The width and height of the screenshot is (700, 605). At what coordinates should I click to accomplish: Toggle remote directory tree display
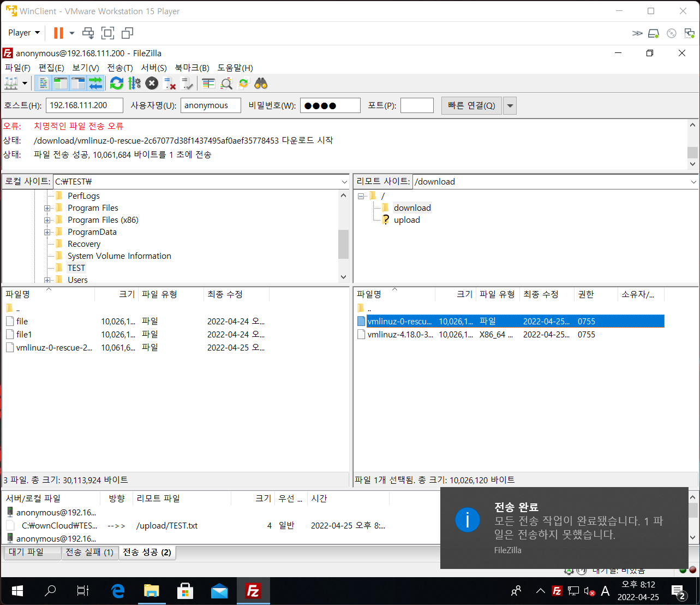[78, 84]
